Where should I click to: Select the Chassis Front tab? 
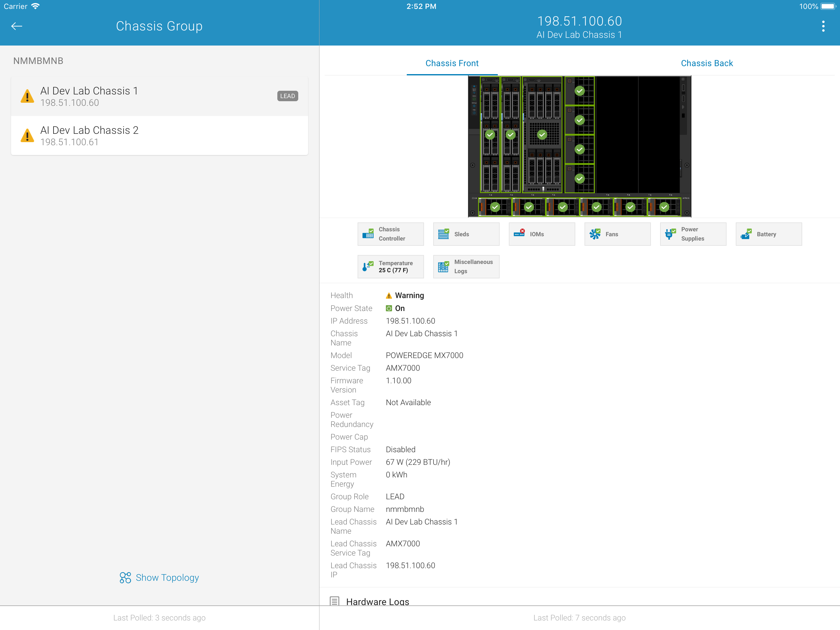click(452, 63)
